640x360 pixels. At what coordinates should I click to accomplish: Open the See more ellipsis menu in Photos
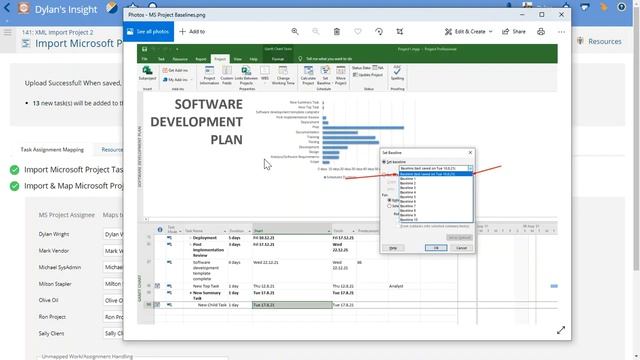(x=561, y=31)
